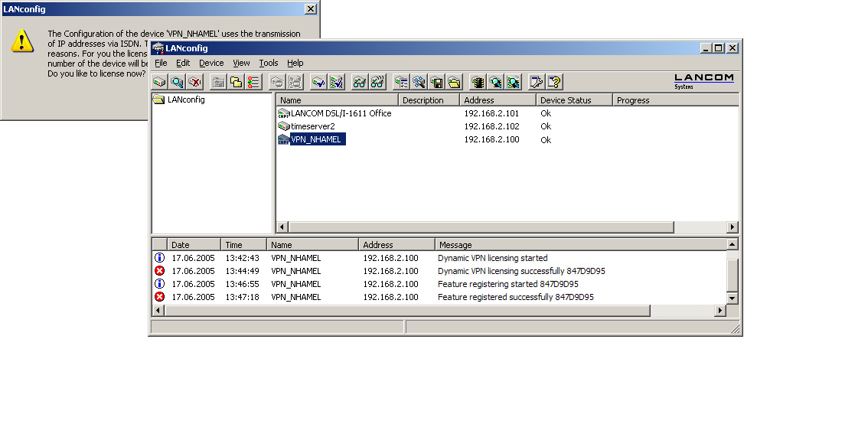The width and height of the screenshot is (868, 434).
Task: Open the File menu
Action: pyautogui.click(x=161, y=63)
